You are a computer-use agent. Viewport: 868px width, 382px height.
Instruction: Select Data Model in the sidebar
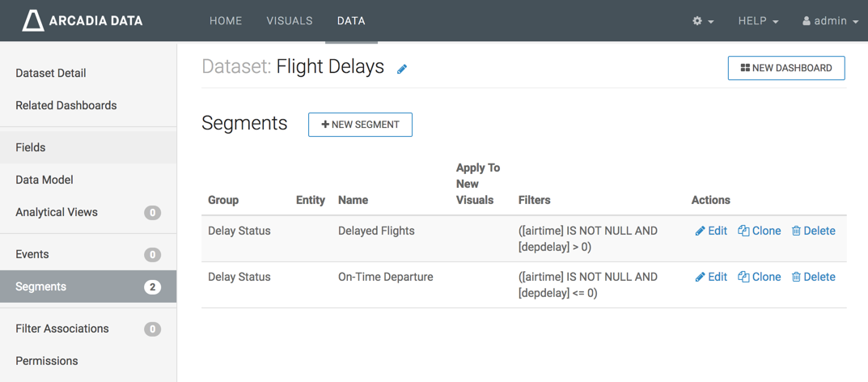[44, 180]
